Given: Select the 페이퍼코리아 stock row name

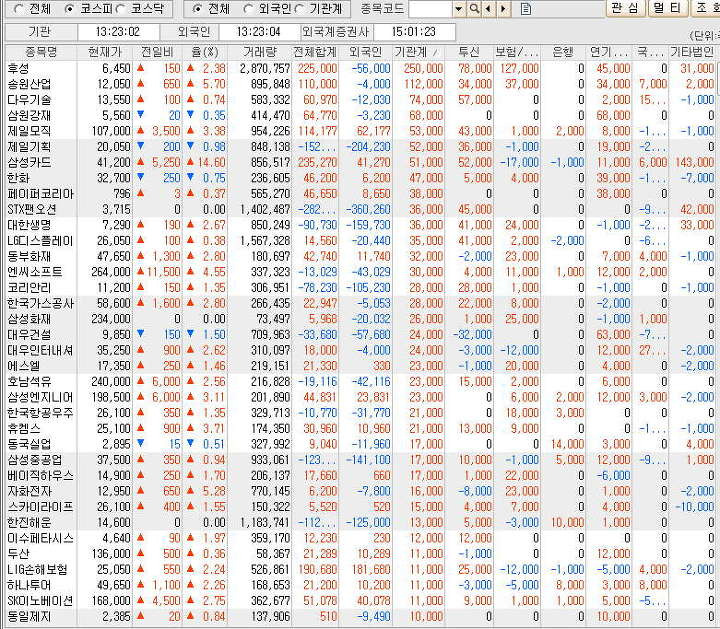Looking at the screenshot, I should coord(40,194).
